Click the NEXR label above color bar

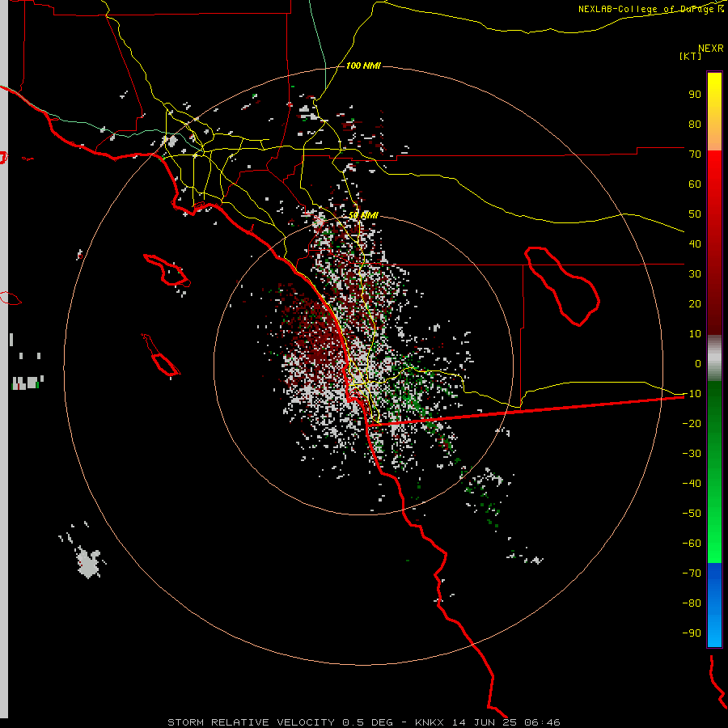point(711,49)
